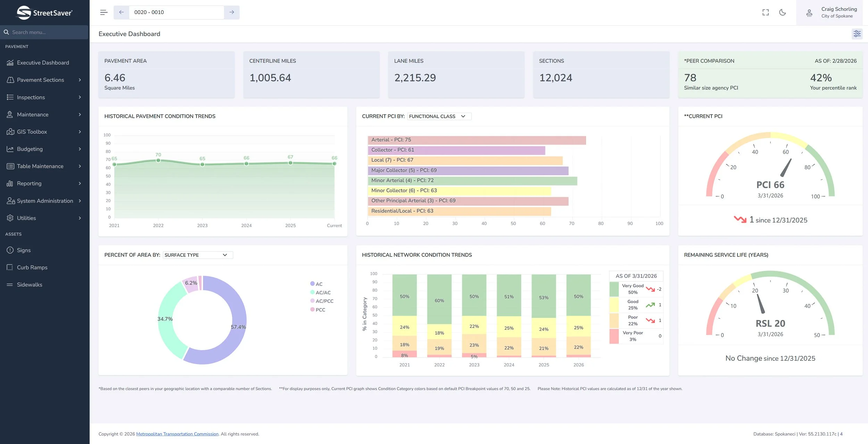Click the Very Good red trend arrow
Image resolution: width=868 pixels, height=444 pixels.
pyautogui.click(x=650, y=289)
